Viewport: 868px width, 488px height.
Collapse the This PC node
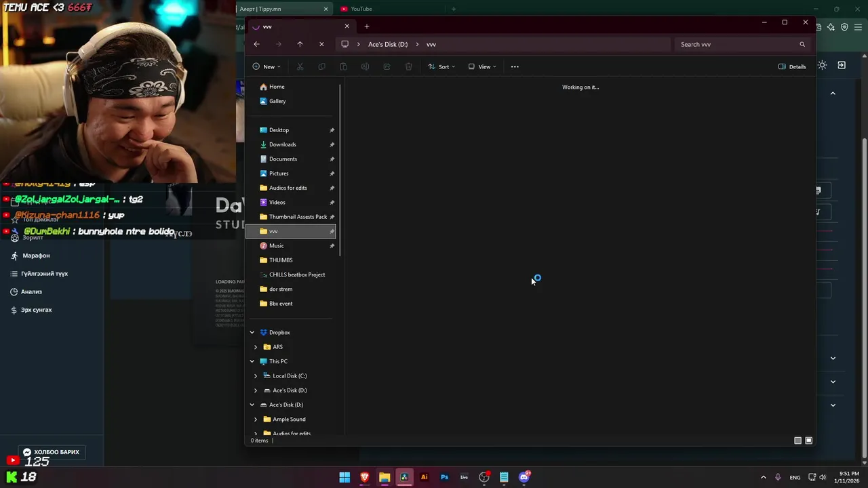click(x=252, y=361)
